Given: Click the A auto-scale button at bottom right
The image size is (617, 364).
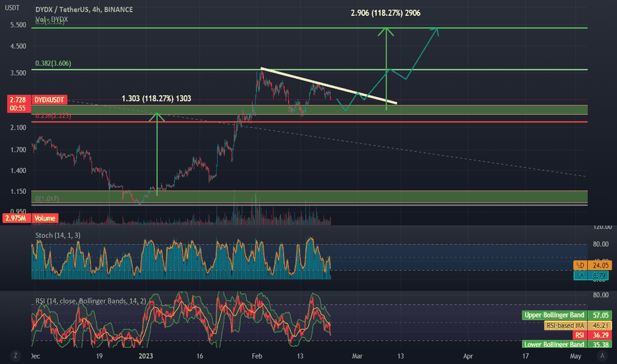Looking at the screenshot, I should click(x=602, y=356).
